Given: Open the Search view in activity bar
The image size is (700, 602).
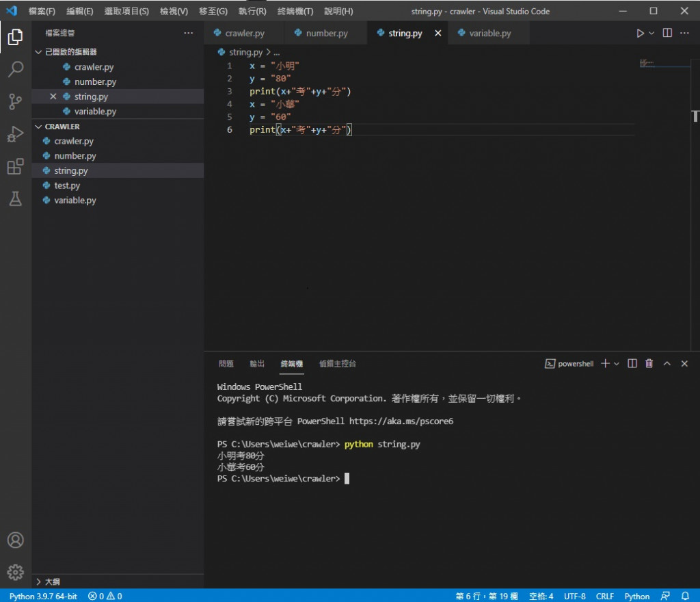Looking at the screenshot, I should (x=15, y=69).
